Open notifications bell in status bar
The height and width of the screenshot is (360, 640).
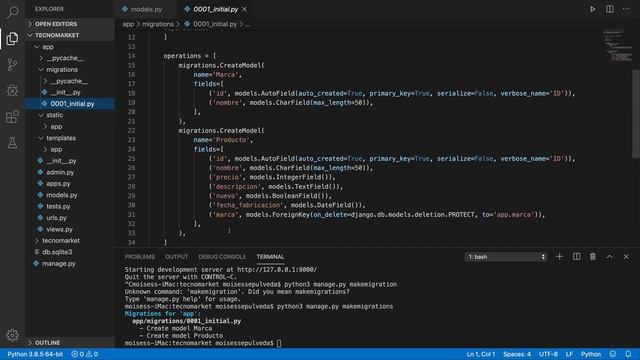point(628,354)
